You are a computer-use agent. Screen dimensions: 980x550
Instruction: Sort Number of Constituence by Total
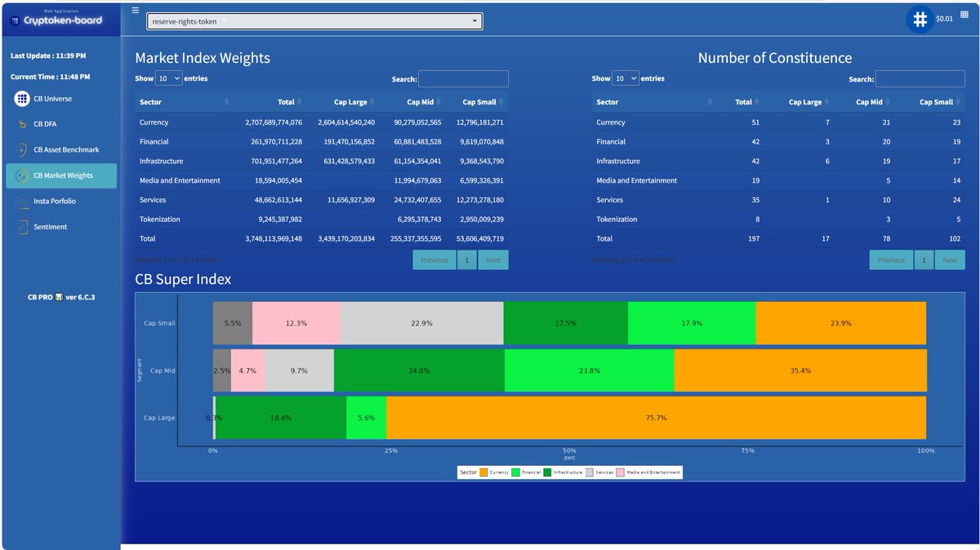click(739, 102)
